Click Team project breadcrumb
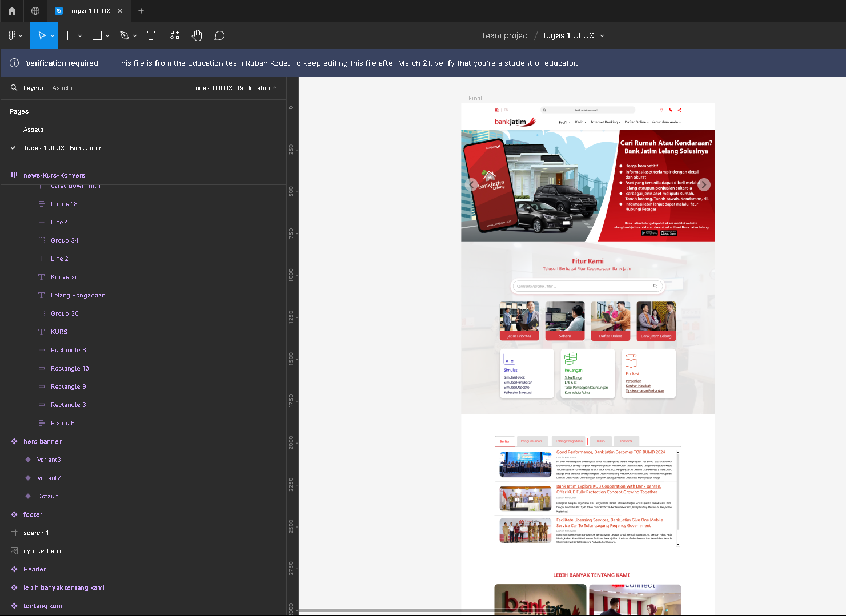This screenshot has width=846, height=616. pyautogui.click(x=505, y=35)
